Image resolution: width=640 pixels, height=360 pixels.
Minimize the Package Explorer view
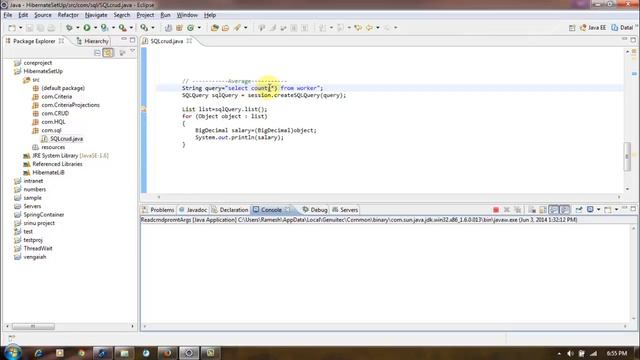(x=124, y=40)
